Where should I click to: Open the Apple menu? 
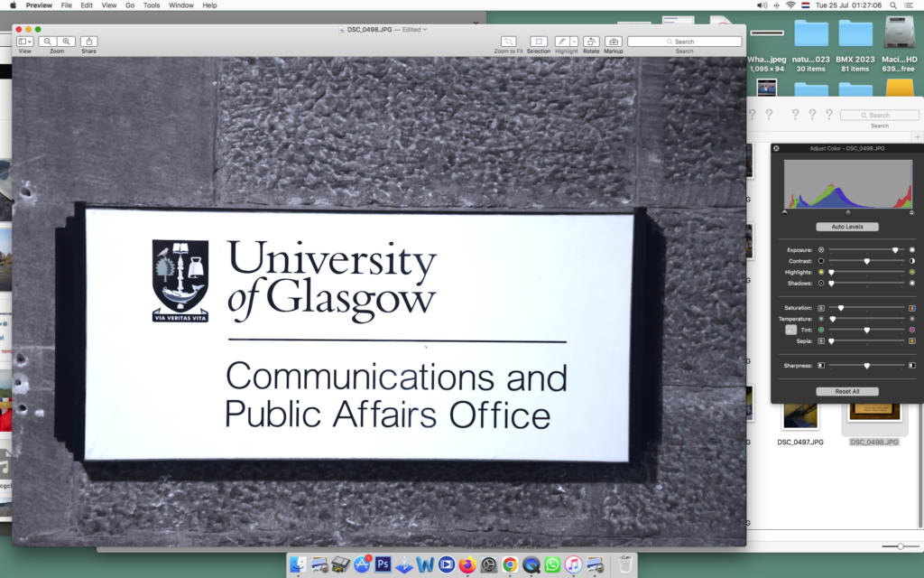pyautogui.click(x=13, y=5)
